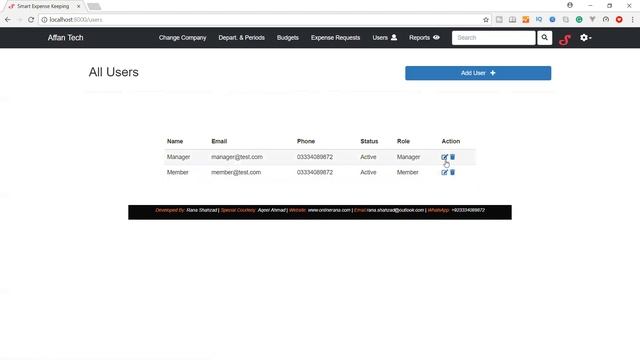Click www.onlinerana.com footer link
This screenshot has height=360, width=640.
tap(329, 210)
